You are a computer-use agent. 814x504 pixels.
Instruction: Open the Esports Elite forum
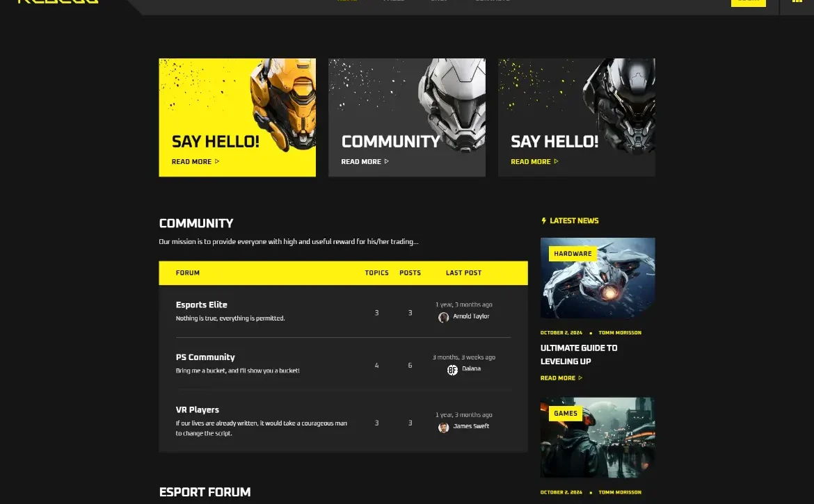(202, 305)
